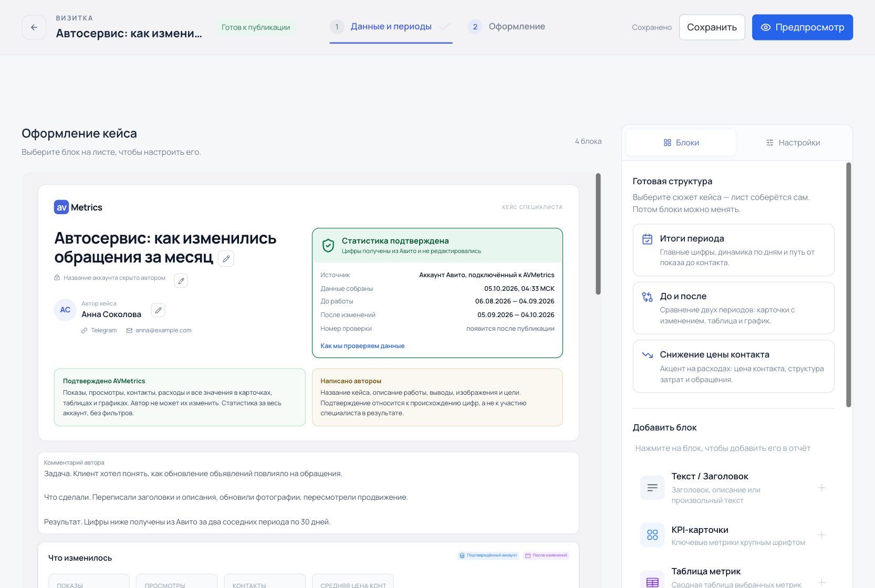Click the Сохранить button

tap(712, 27)
